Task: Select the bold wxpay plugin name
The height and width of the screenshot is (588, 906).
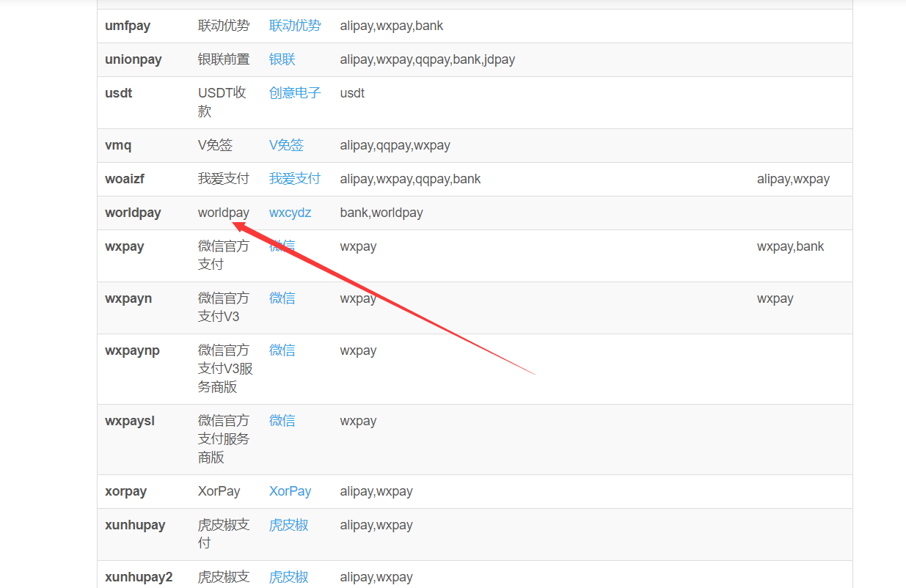Action: point(125,246)
